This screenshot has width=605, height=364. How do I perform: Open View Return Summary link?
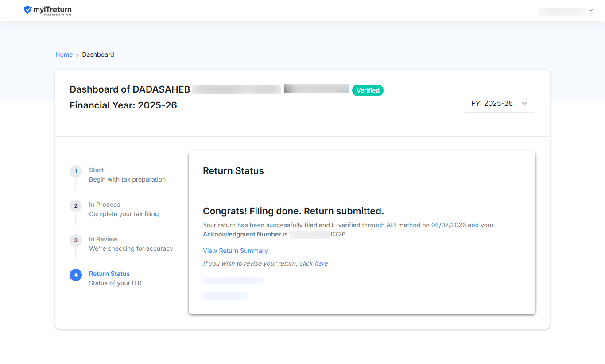[235, 251]
